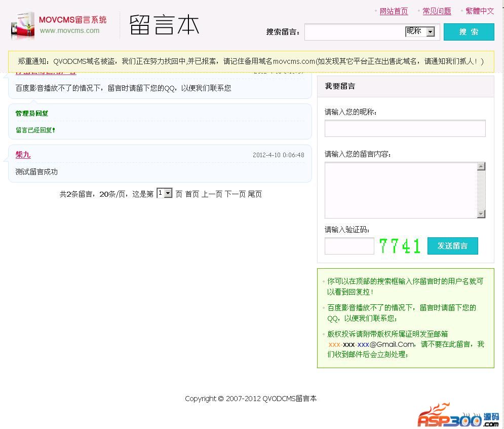Click inside the message content textarea
The height and width of the screenshot is (429, 504).
click(x=401, y=190)
